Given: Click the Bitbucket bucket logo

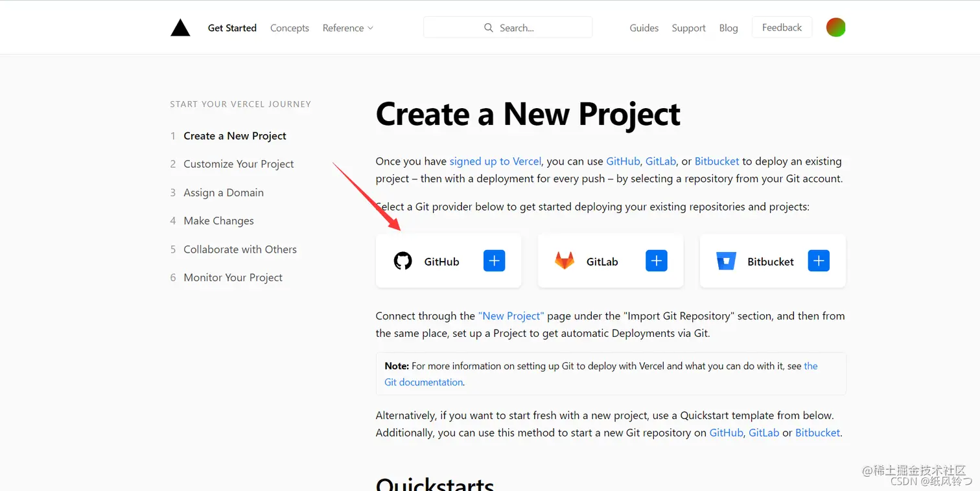Looking at the screenshot, I should point(726,261).
